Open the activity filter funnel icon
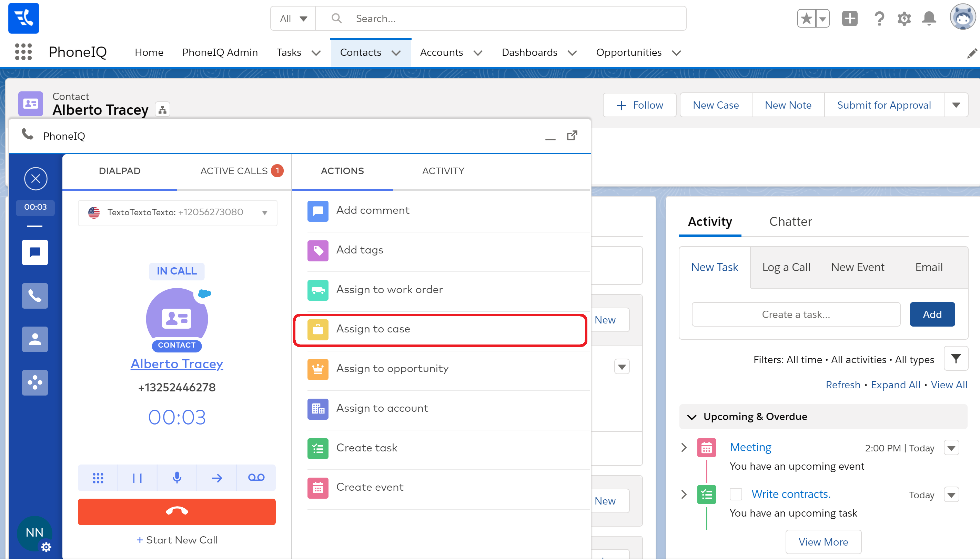This screenshot has height=559, width=980. coord(956,359)
